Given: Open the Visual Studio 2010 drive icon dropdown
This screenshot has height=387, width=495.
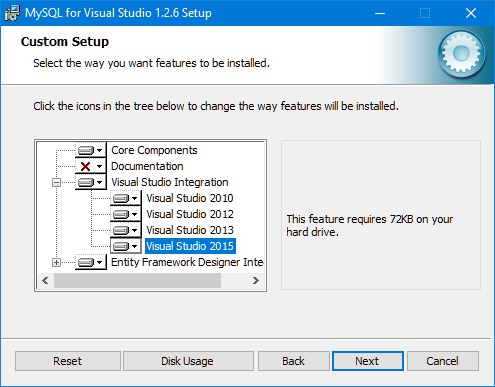Looking at the screenshot, I should (125, 198).
